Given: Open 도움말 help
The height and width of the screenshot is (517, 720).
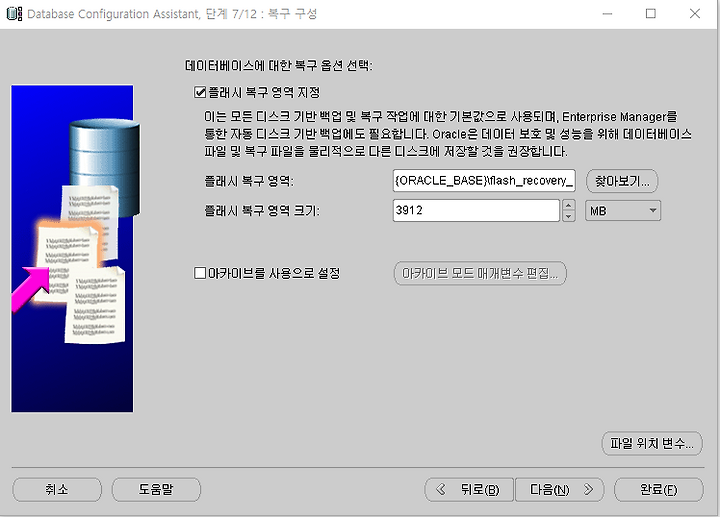Looking at the screenshot, I should 156,489.
